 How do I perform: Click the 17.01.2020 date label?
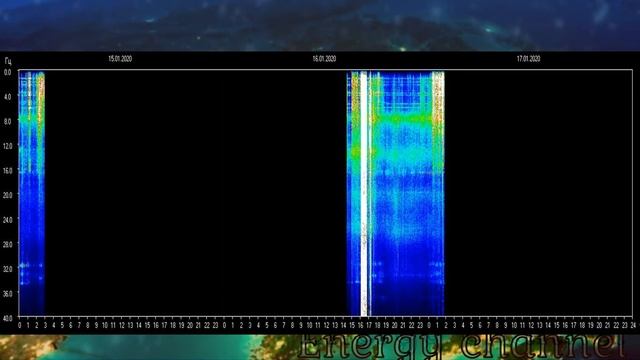(528, 59)
